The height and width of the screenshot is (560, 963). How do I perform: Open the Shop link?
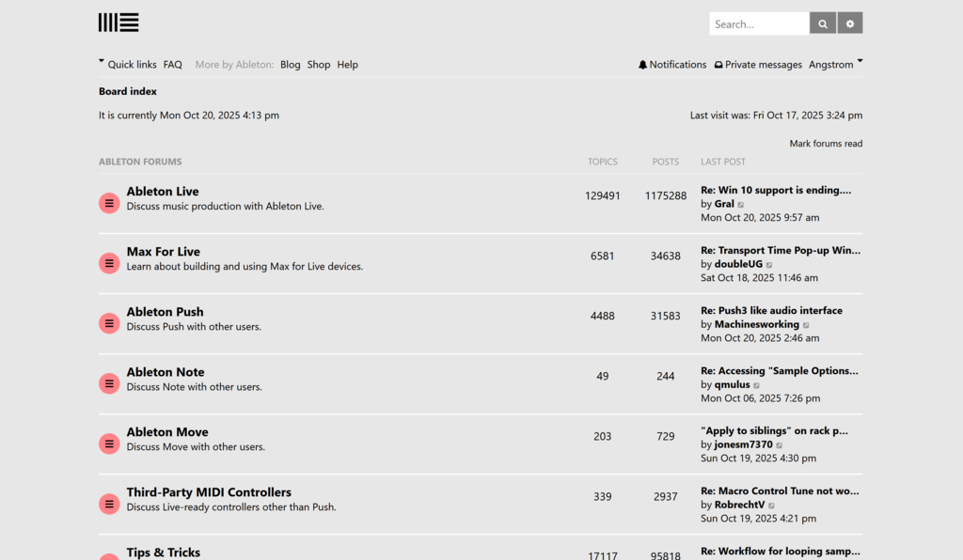coord(319,65)
